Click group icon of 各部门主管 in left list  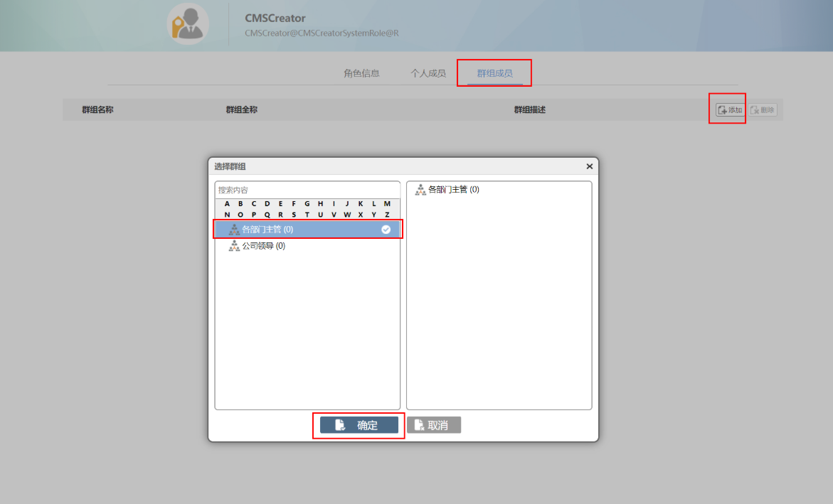(x=234, y=230)
